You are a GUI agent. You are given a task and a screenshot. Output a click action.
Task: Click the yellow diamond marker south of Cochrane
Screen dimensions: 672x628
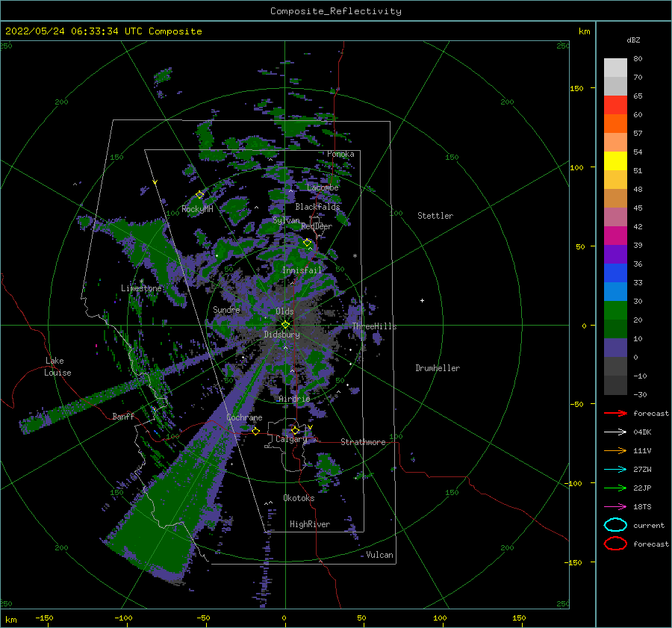[256, 431]
